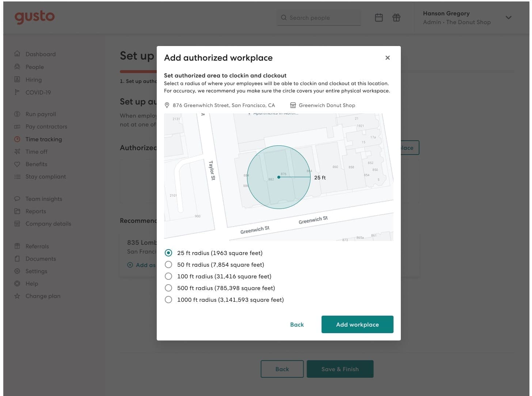This screenshot has height=396, width=532.
Task: Click the Settings gear icon
Action: [17, 271]
